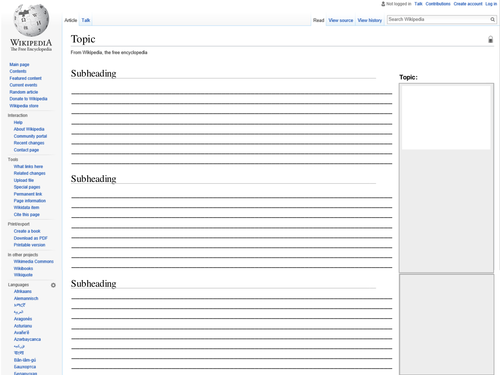Open the View source tab
Viewport: 500px width, 375px height.
[341, 20]
